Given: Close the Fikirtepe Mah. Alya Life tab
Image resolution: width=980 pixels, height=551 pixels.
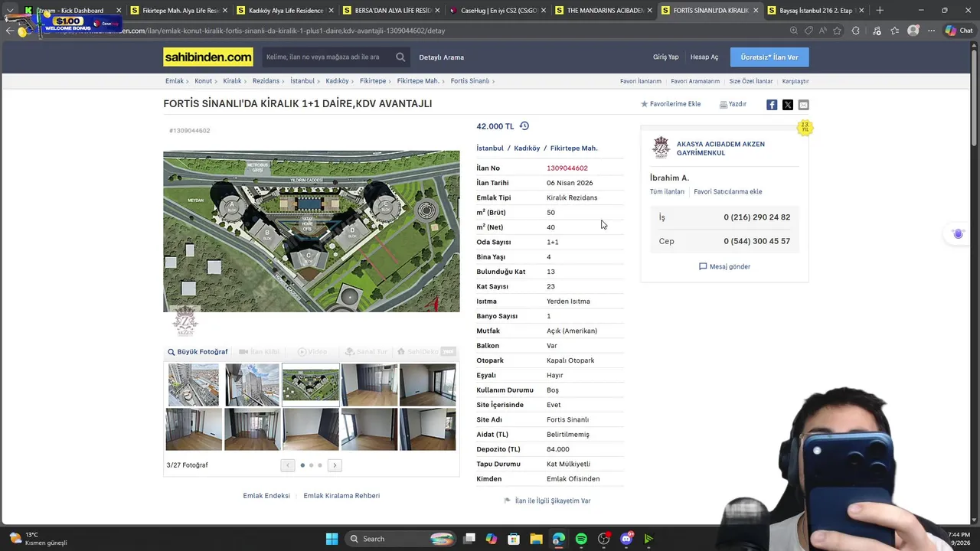Looking at the screenshot, I should point(225,11).
